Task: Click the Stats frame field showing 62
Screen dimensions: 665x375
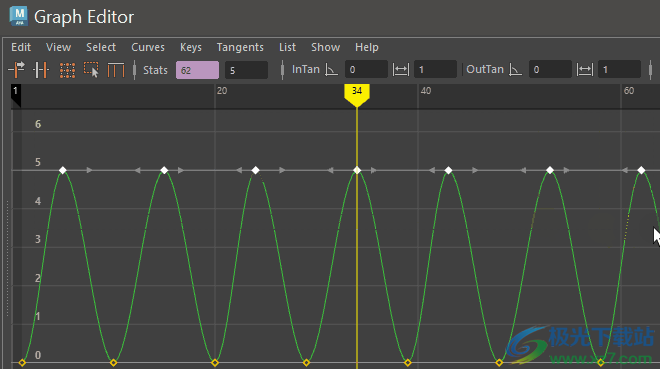Action: [x=198, y=70]
